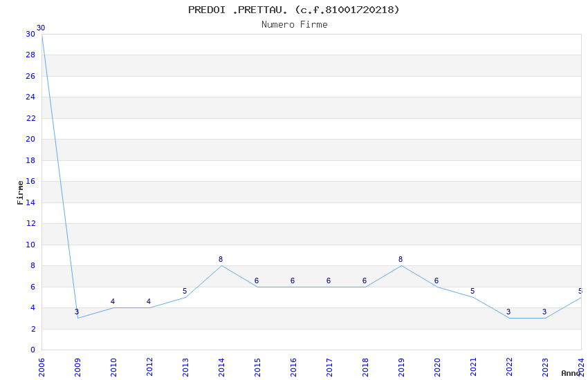Click the 2023 year tick label

pyautogui.click(x=546, y=368)
